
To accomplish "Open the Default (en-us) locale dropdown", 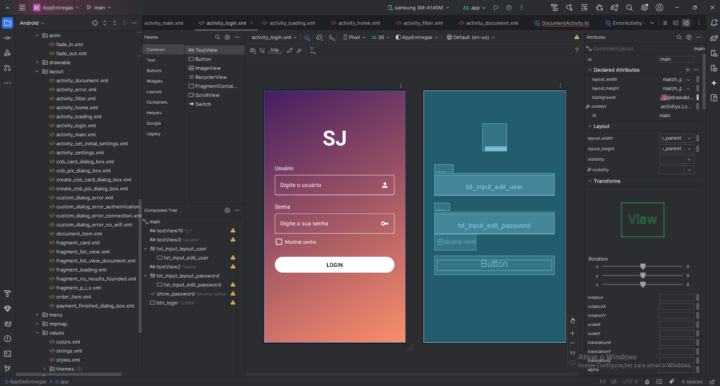I will [471, 38].
